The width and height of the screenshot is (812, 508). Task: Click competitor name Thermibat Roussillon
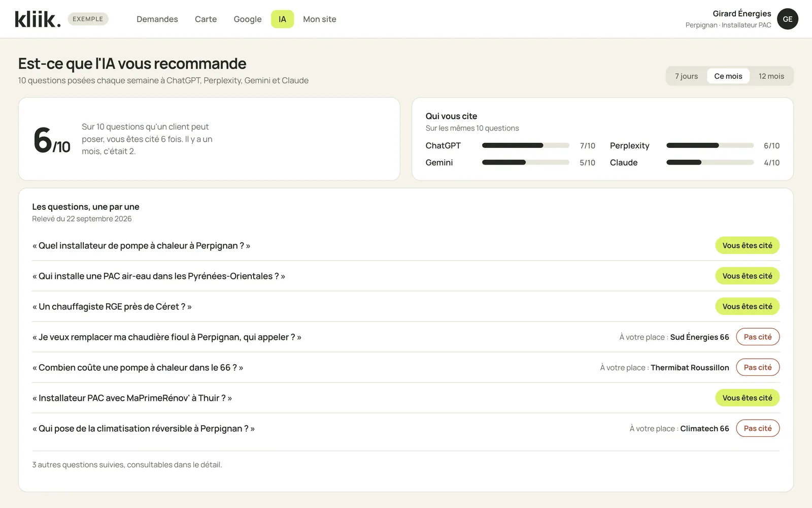pos(690,368)
